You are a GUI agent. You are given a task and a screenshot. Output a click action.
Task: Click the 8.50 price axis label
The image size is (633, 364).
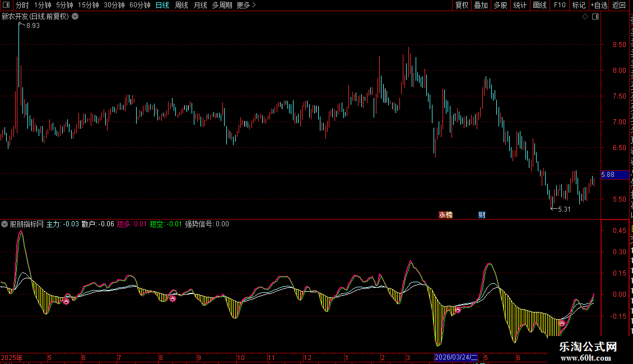click(619, 45)
